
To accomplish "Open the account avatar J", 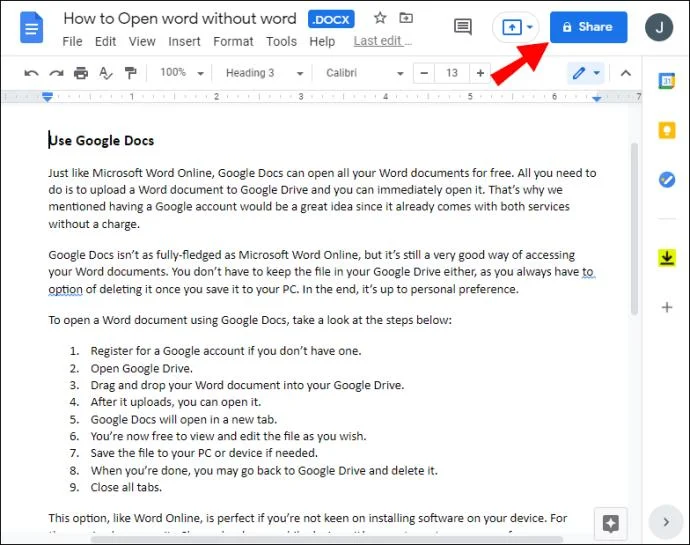I will point(659,27).
